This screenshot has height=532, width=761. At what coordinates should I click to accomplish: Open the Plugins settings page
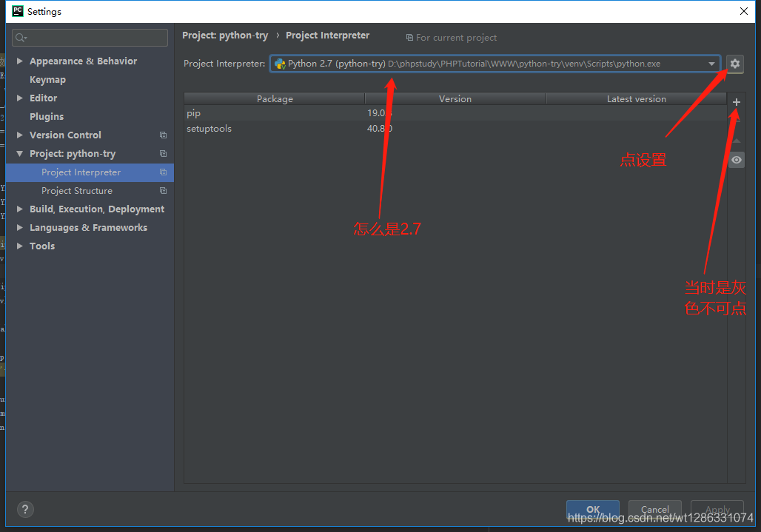pos(47,116)
